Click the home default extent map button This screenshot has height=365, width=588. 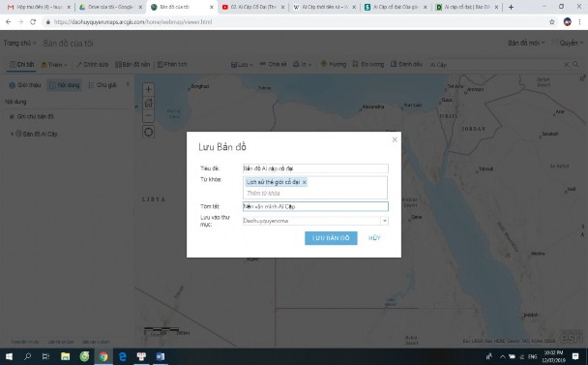[x=148, y=103]
